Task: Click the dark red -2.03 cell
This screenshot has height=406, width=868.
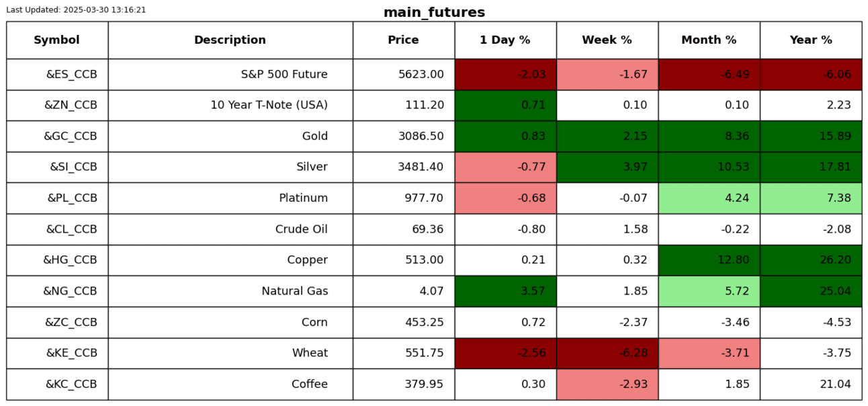Action: click(505, 75)
